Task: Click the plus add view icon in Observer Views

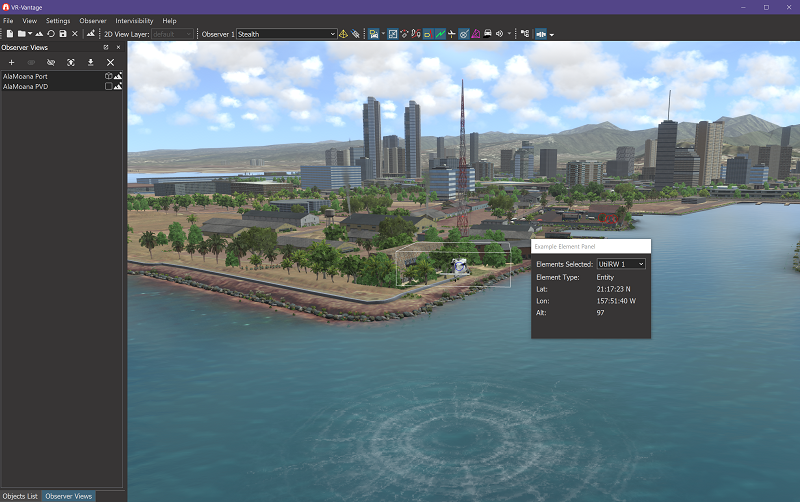Action: (x=11, y=62)
